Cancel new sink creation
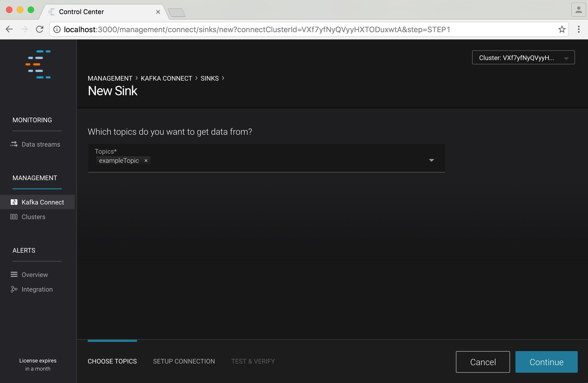Image resolution: width=588 pixels, height=383 pixels. coord(483,362)
